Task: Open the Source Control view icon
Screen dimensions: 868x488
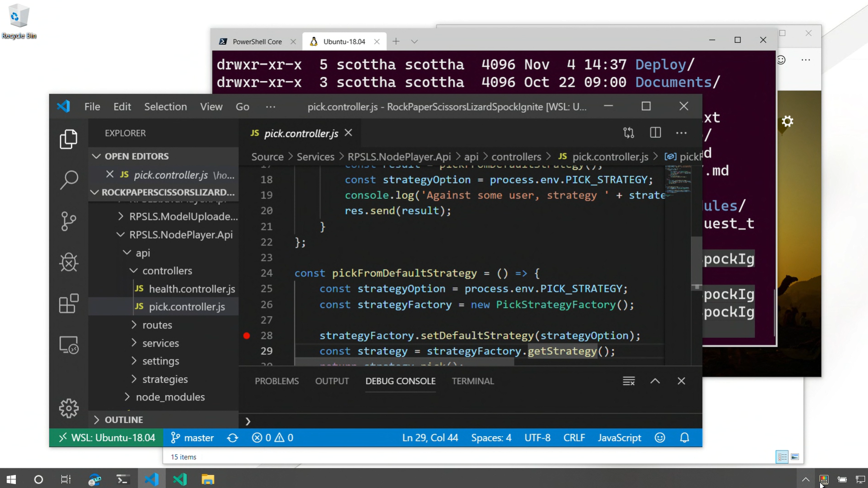Action: click(x=69, y=221)
